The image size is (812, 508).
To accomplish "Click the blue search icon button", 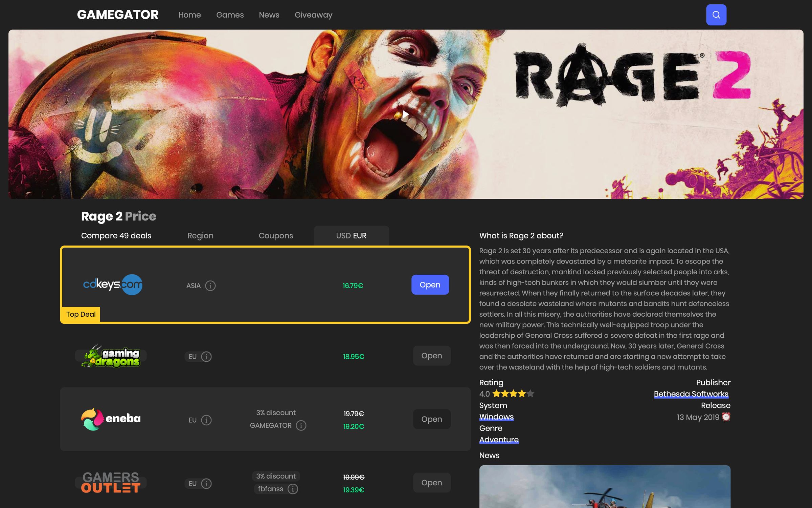I will coord(716,15).
